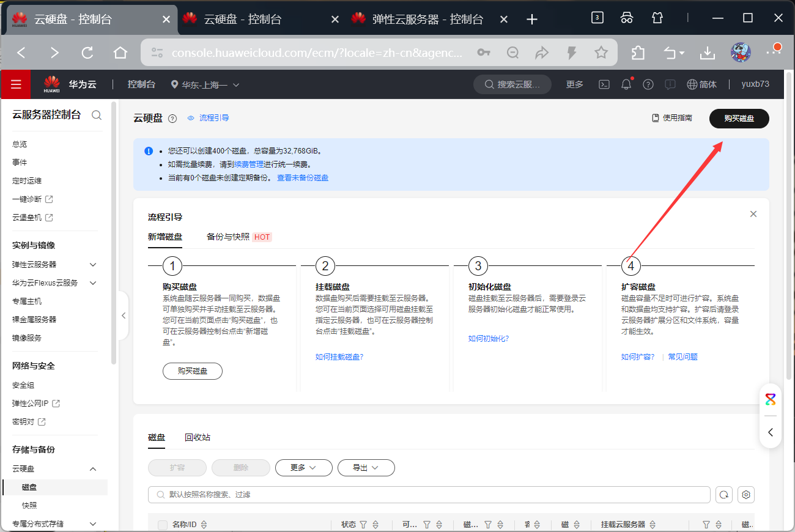
Task: Open the browser extensions puzzle icon
Action: click(638, 53)
